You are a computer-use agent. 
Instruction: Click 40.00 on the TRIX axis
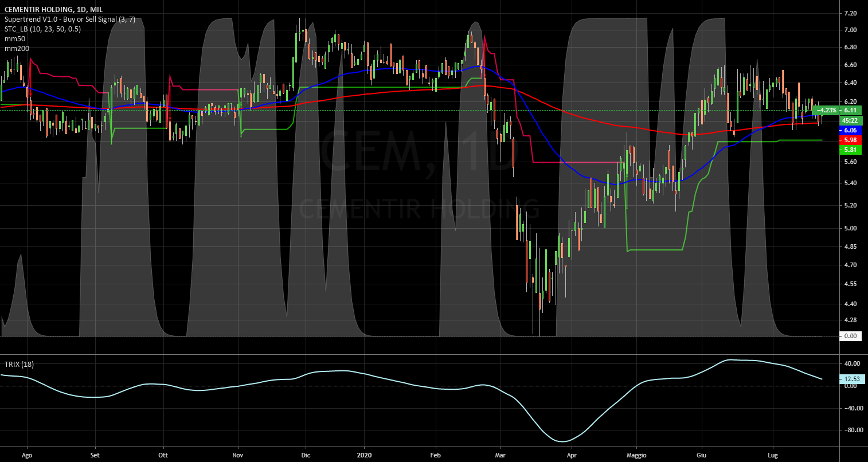pyautogui.click(x=851, y=363)
